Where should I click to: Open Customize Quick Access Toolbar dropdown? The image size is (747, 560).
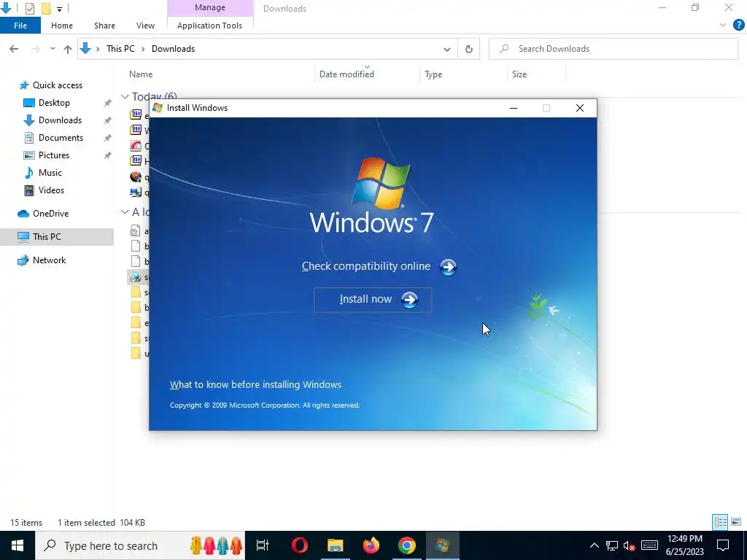click(x=59, y=9)
